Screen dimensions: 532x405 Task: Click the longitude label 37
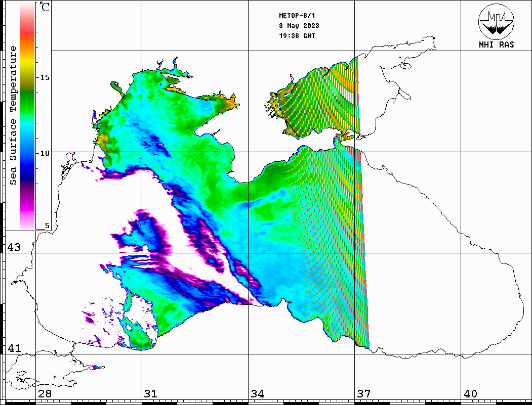click(x=364, y=393)
